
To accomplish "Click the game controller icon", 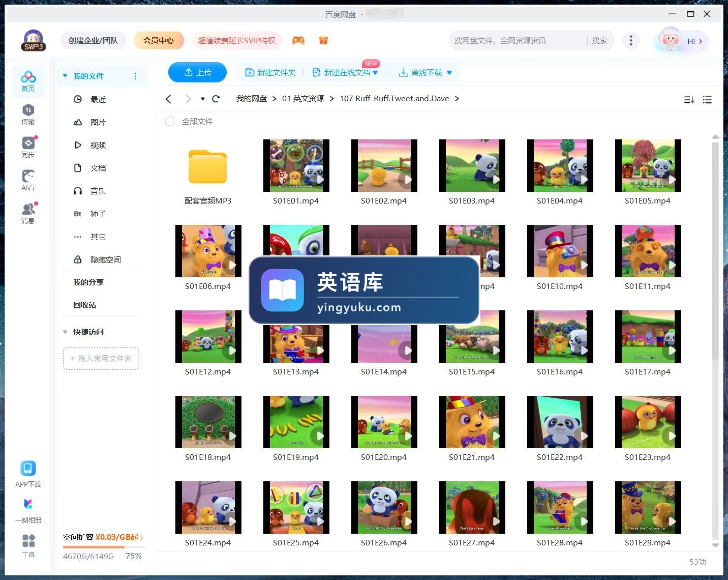I will (298, 40).
